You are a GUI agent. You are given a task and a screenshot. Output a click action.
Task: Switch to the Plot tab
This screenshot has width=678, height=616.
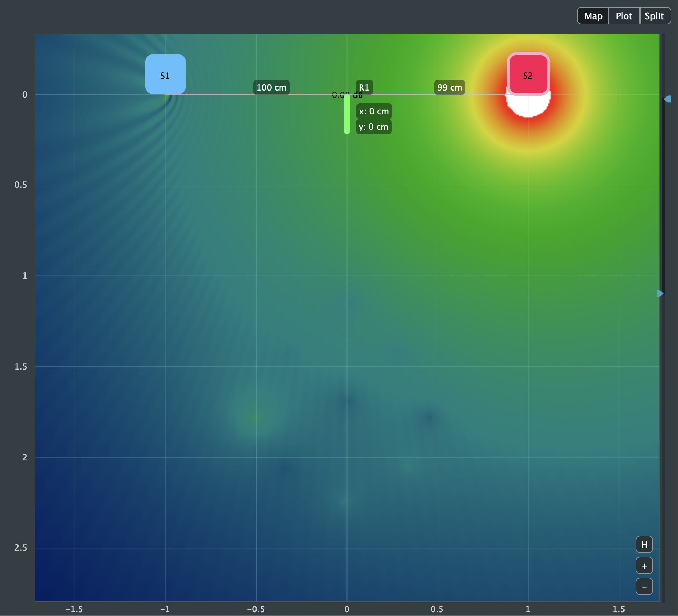[x=624, y=16]
